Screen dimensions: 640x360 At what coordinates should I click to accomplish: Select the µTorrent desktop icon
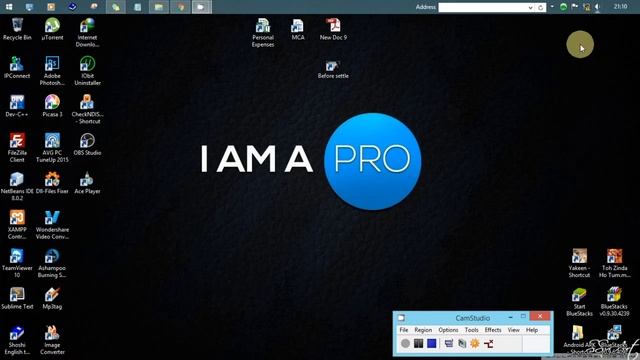[52, 29]
